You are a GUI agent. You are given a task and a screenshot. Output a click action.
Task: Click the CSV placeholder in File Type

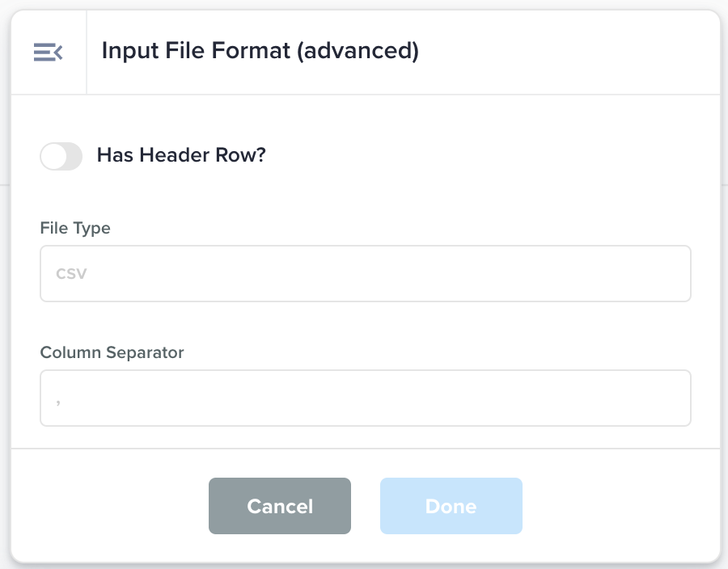coord(71,274)
